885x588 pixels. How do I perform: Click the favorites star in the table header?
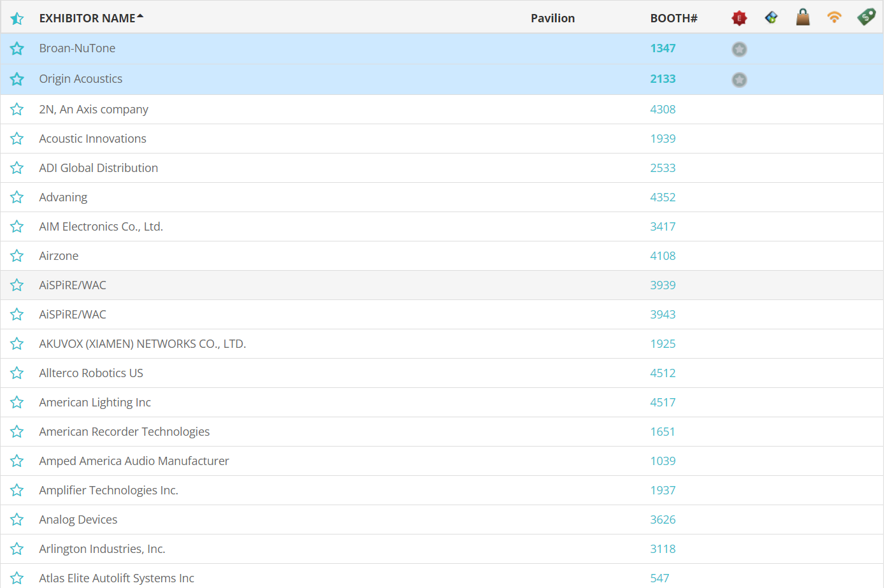17,18
